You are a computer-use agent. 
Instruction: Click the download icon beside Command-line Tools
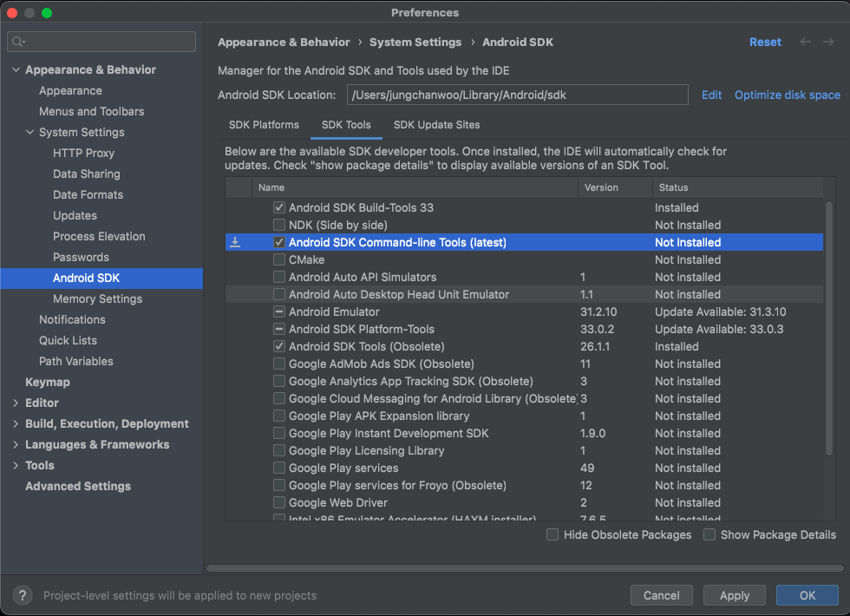[x=235, y=242]
